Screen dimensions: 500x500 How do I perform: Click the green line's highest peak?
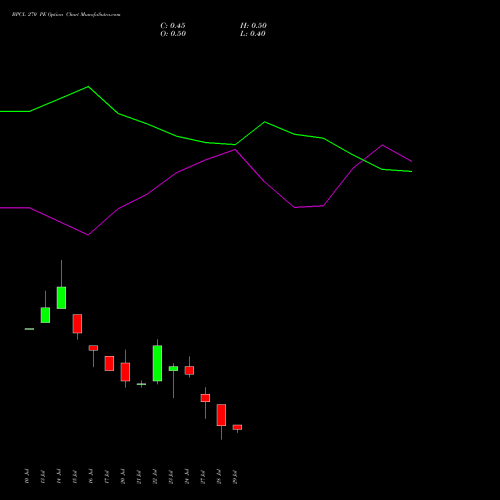(x=88, y=87)
